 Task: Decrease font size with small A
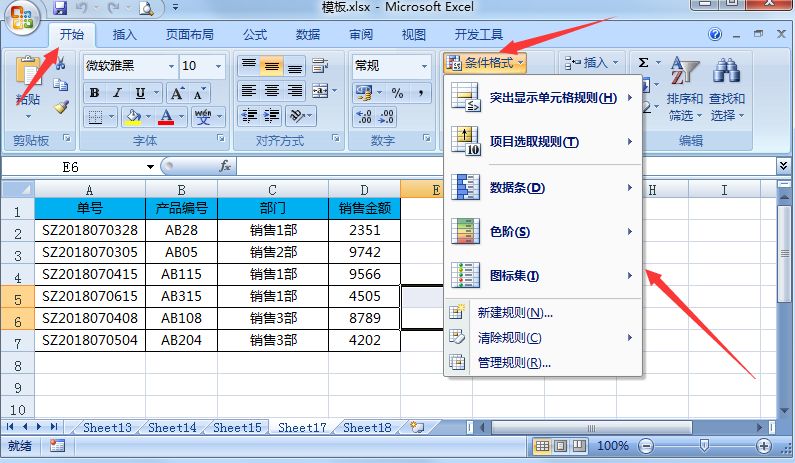click(x=199, y=93)
